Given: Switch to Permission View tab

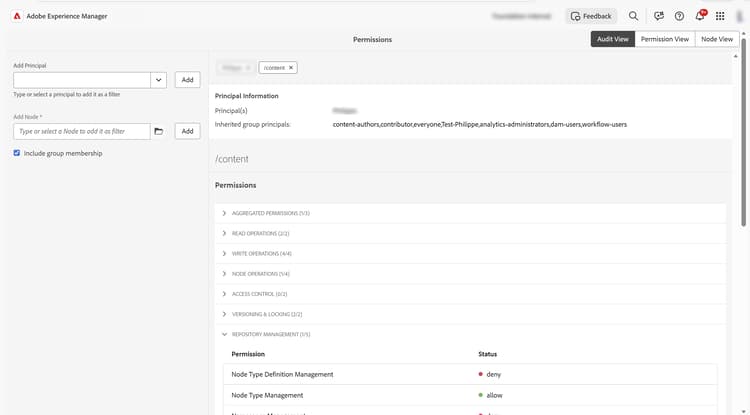Looking at the screenshot, I should click(x=665, y=39).
